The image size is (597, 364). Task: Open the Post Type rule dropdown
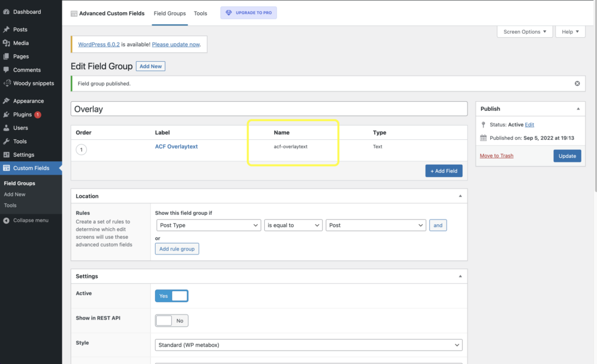pyautogui.click(x=209, y=225)
